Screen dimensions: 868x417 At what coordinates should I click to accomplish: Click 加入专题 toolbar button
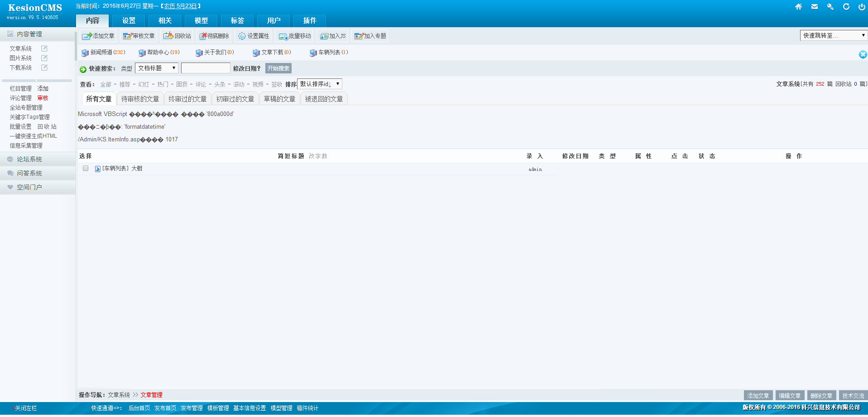coord(370,36)
